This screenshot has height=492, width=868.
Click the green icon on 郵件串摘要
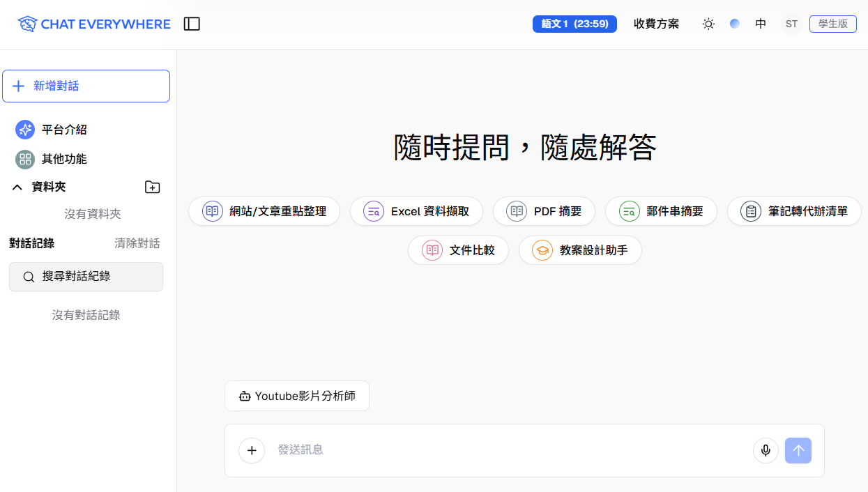pyautogui.click(x=630, y=211)
